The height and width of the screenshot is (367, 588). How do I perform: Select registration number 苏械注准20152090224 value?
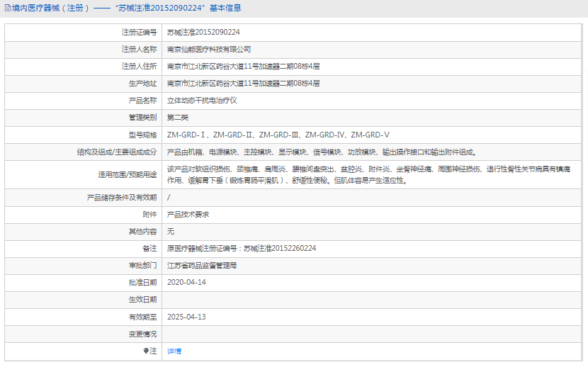coord(203,33)
